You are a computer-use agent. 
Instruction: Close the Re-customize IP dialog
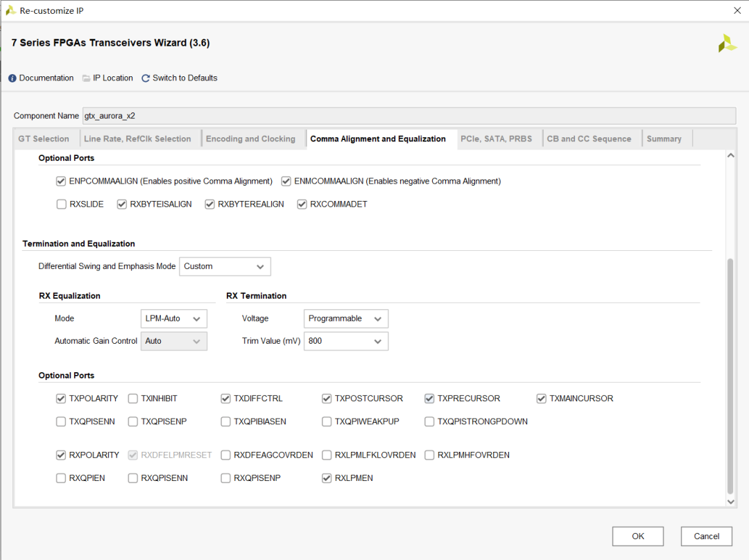(737, 10)
